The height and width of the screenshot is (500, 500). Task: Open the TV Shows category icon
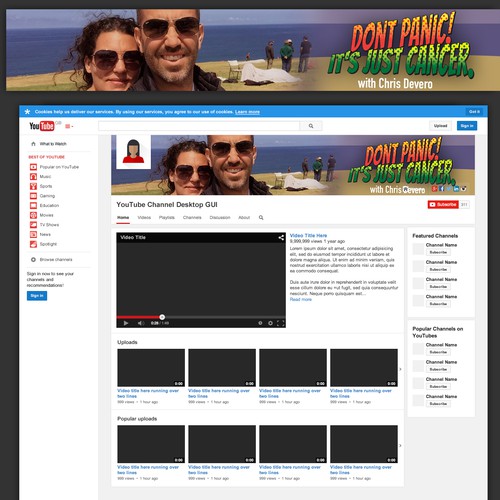click(x=33, y=225)
